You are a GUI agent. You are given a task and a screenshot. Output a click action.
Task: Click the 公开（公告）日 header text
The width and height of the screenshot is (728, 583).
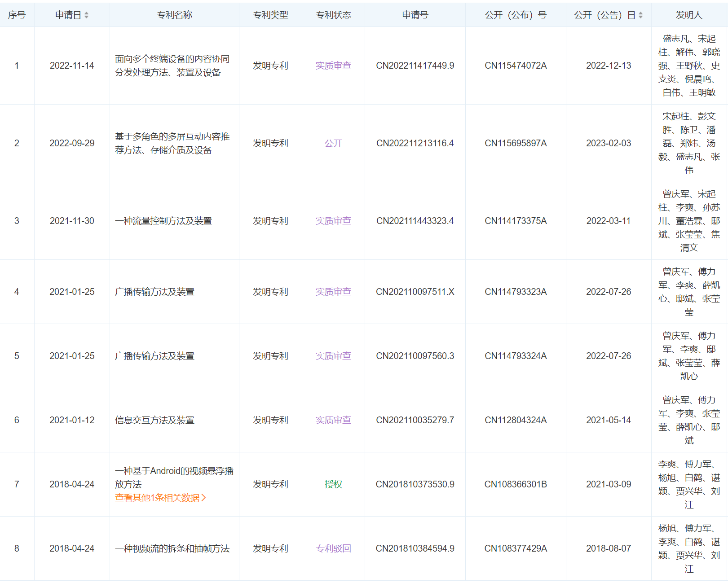604,15
